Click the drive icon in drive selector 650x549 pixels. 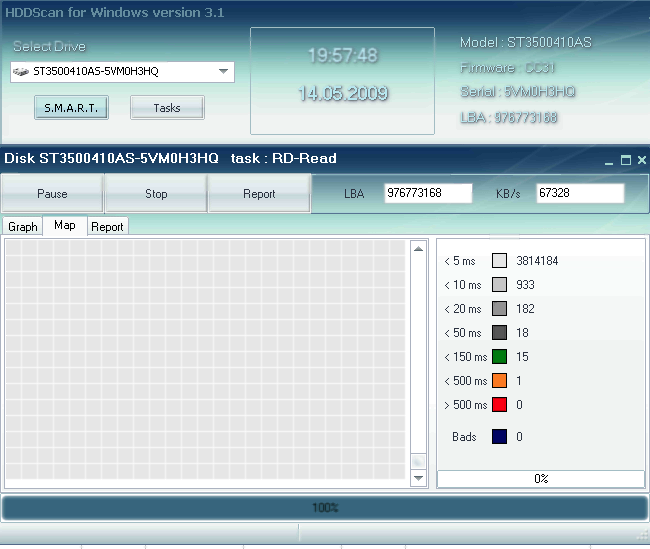21,72
